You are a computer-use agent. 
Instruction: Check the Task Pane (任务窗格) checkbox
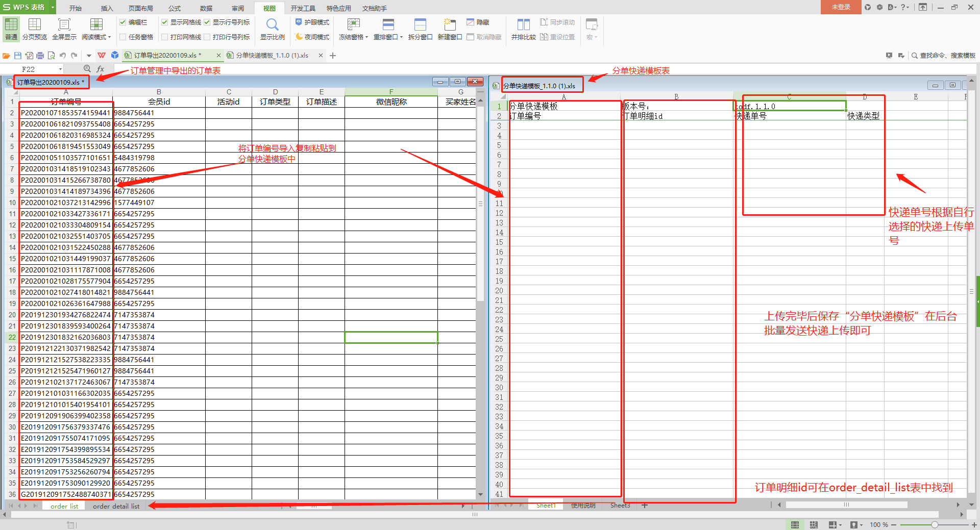click(x=123, y=37)
